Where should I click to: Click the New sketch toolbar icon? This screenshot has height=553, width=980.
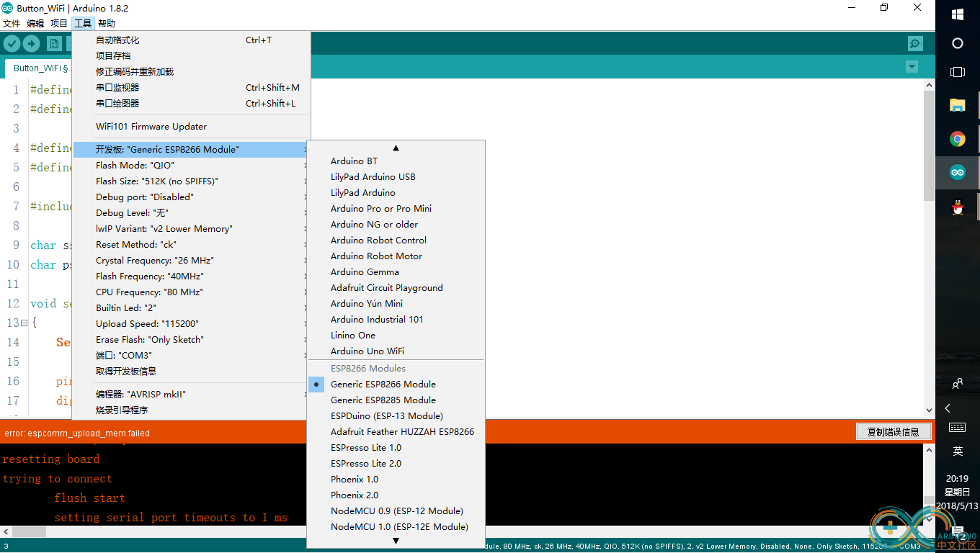[x=54, y=44]
